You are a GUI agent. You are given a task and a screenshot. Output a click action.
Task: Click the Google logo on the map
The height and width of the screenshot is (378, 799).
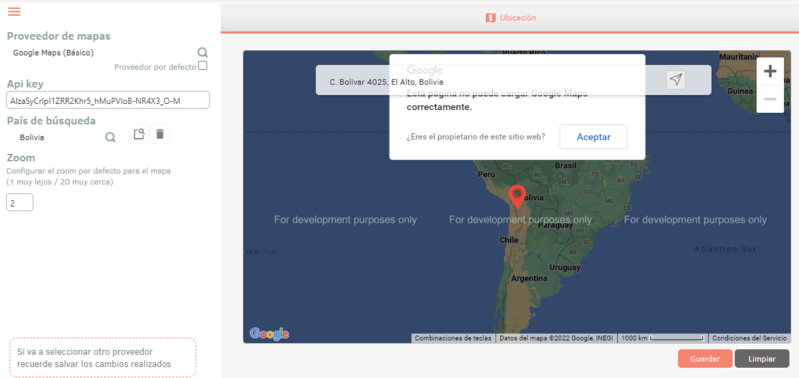(269, 334)
